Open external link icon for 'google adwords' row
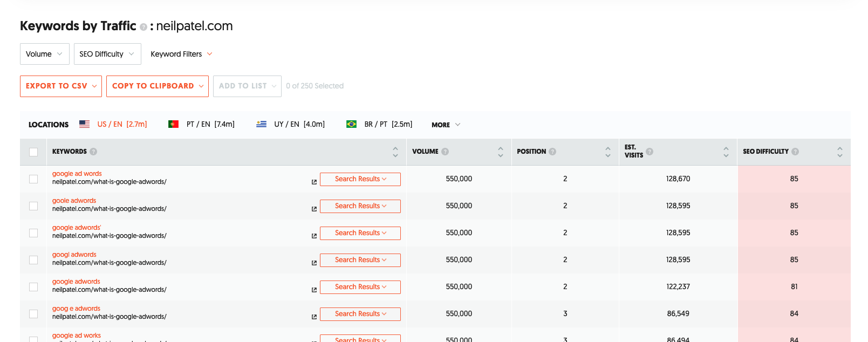868x342 pixels. 314,290
